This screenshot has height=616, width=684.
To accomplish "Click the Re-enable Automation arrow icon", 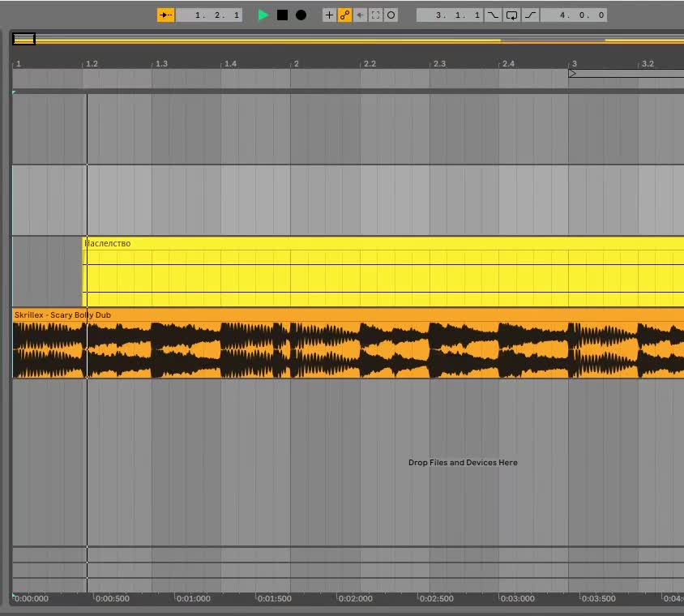I will click(x=360, y=15).
